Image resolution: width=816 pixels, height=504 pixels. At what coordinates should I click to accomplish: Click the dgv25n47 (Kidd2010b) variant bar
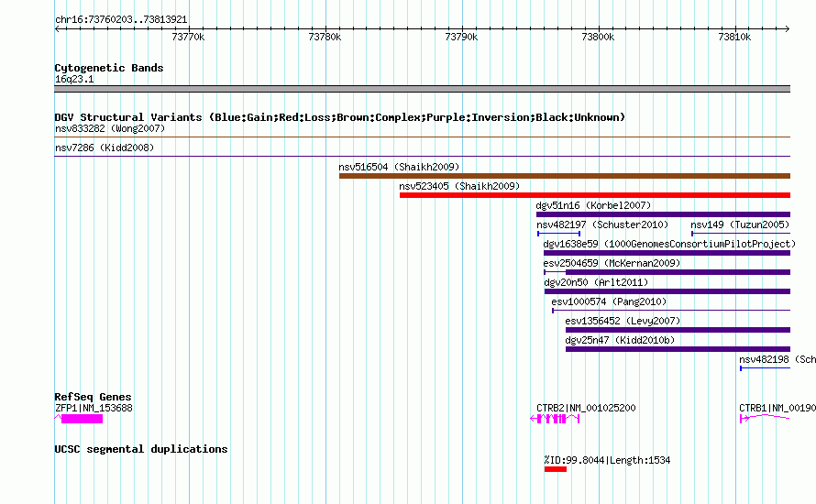(678, 349)
